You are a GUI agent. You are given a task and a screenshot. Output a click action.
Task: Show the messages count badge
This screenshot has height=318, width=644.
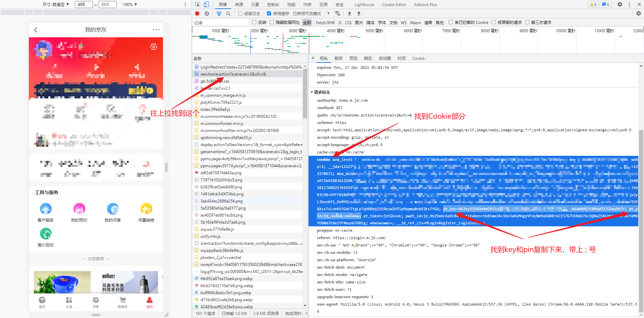(x=606, y=4)
